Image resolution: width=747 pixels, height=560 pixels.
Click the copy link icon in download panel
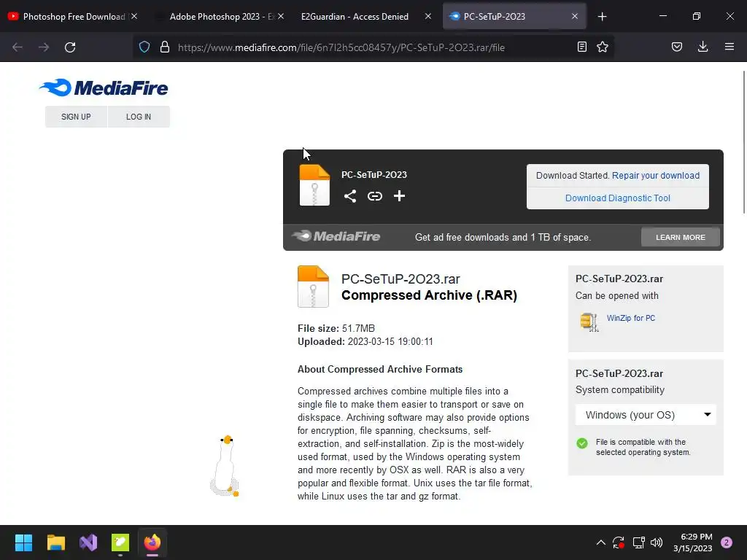375,196
